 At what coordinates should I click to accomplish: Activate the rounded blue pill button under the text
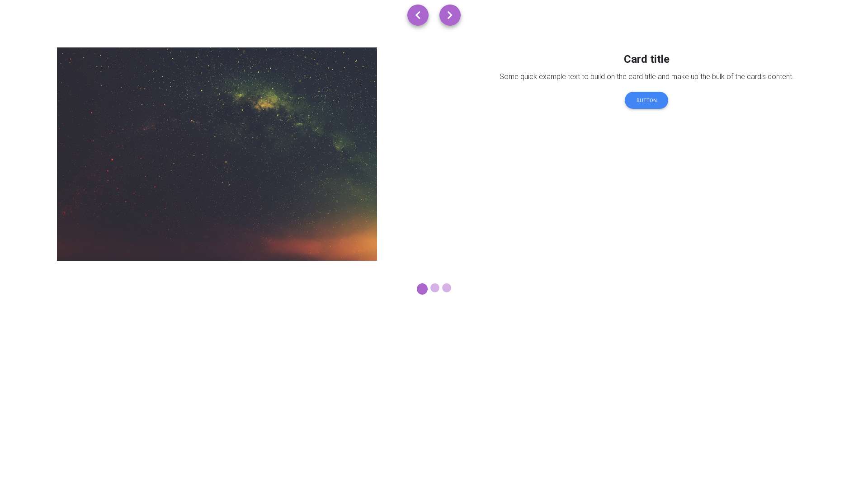click(x=646, y=100)
